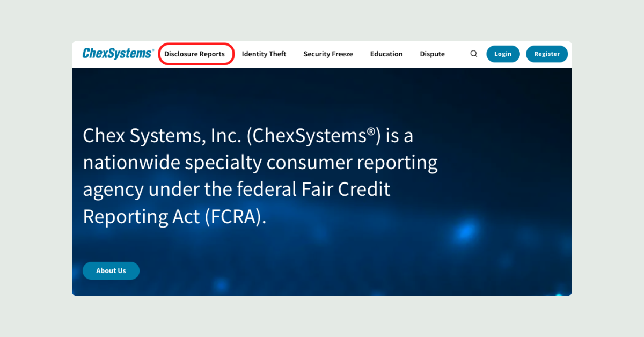This screenshot has height=337, width=644.
Task: Click the "nationwide specialty consumer reporting" line
Action: (260, 163)
